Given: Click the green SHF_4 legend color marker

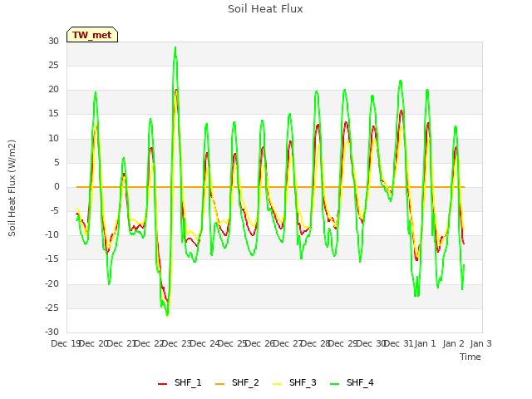Looking at the screenshot, I should click(x=334, y=384).
